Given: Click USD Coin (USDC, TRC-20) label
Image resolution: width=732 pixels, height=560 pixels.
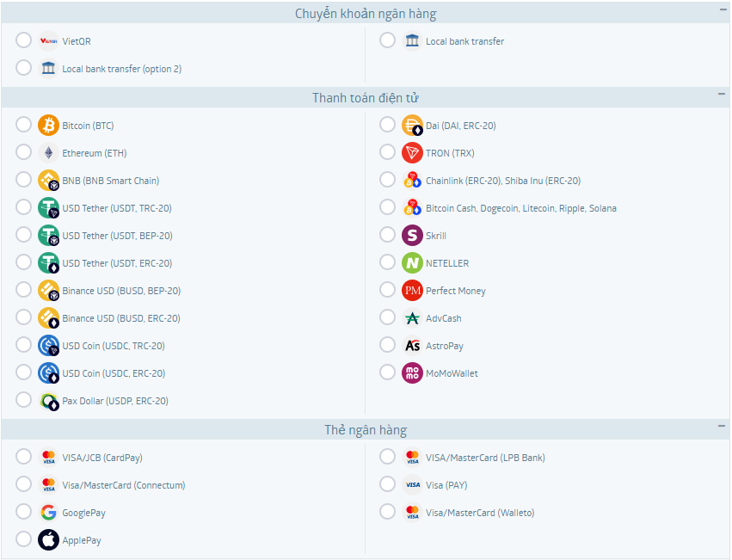Looking at the screenshot, I should coord(114,346).
